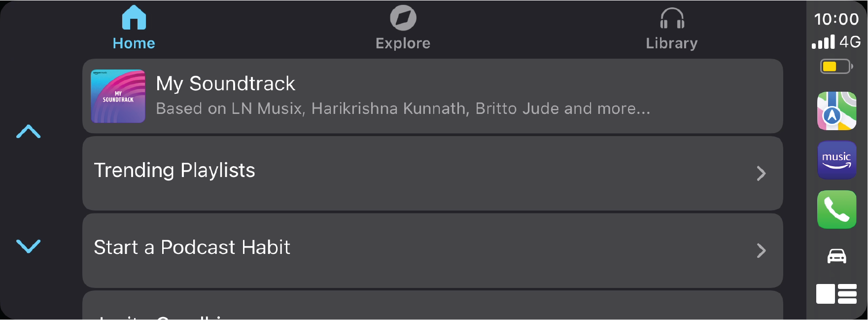This screenshot has width=868, height=320.
Task: Tap the Library headphones icon
Action: tap(672, 19)
